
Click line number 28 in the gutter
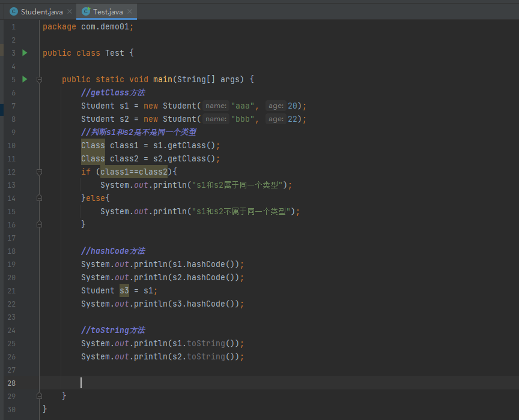pyautogui.click(x=11, y=383)
